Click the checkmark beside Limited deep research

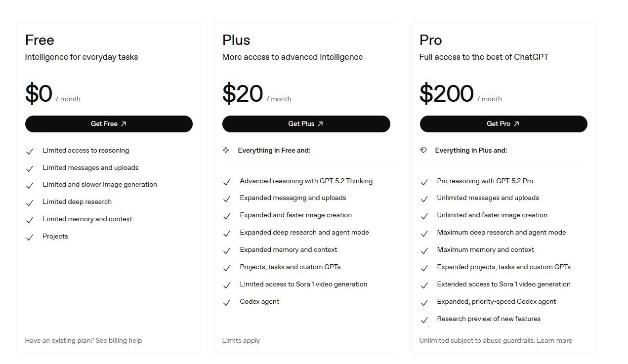30,202
